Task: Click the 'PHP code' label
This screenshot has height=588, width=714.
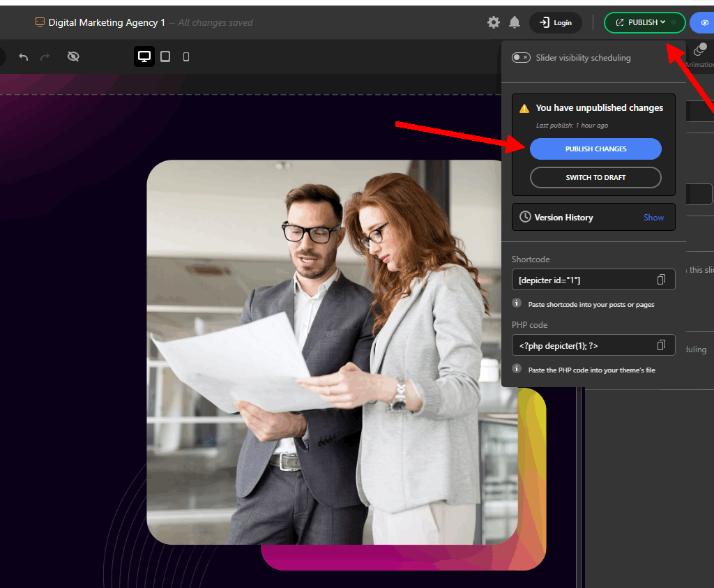Action: coord(529,325)
